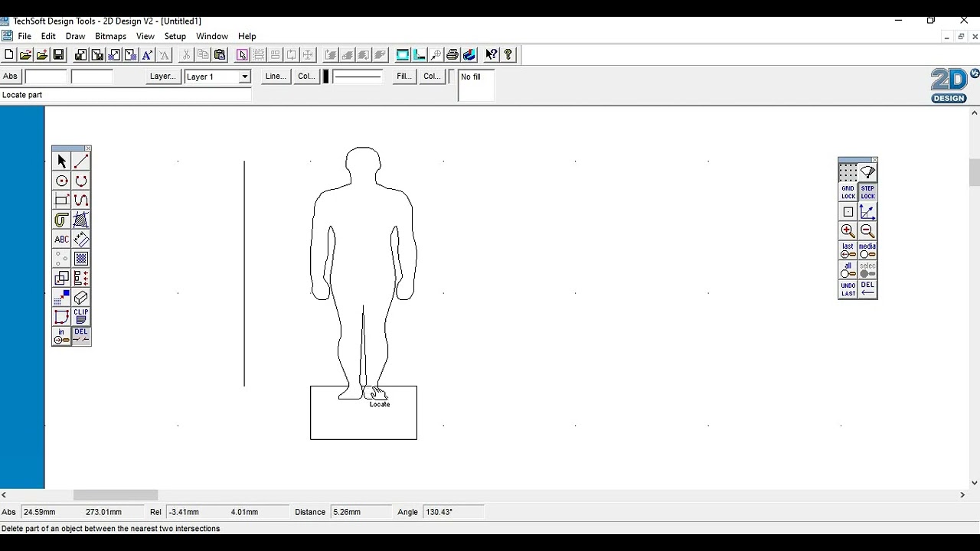The width and height of the screenshot is (980, 551).
Task: Choose the grid pattern fill tool
Action: tap(81, 259)
